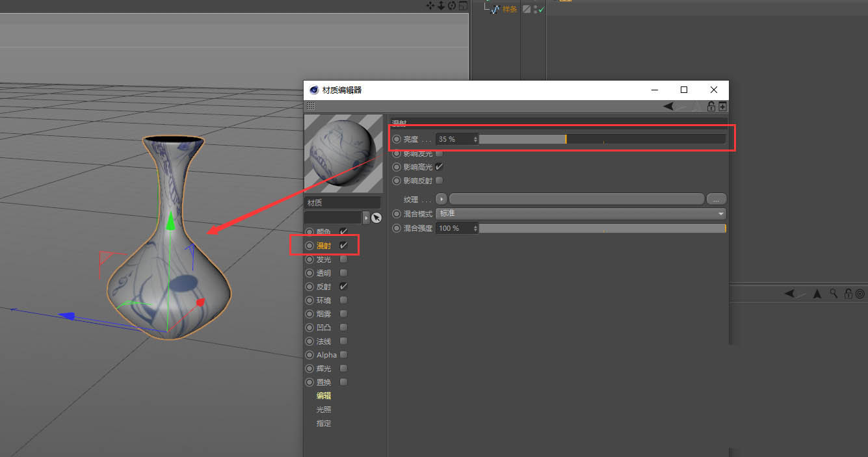This screenshot has height=457, width=868.
Task: Click the small arrow beside the layer field
Action: [x=365, y=218]
